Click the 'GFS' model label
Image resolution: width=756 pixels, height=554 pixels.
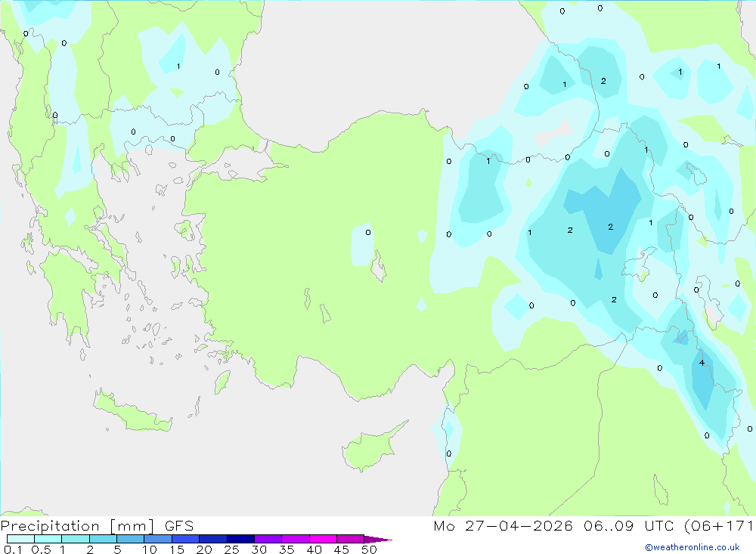(x=179, y=526)
